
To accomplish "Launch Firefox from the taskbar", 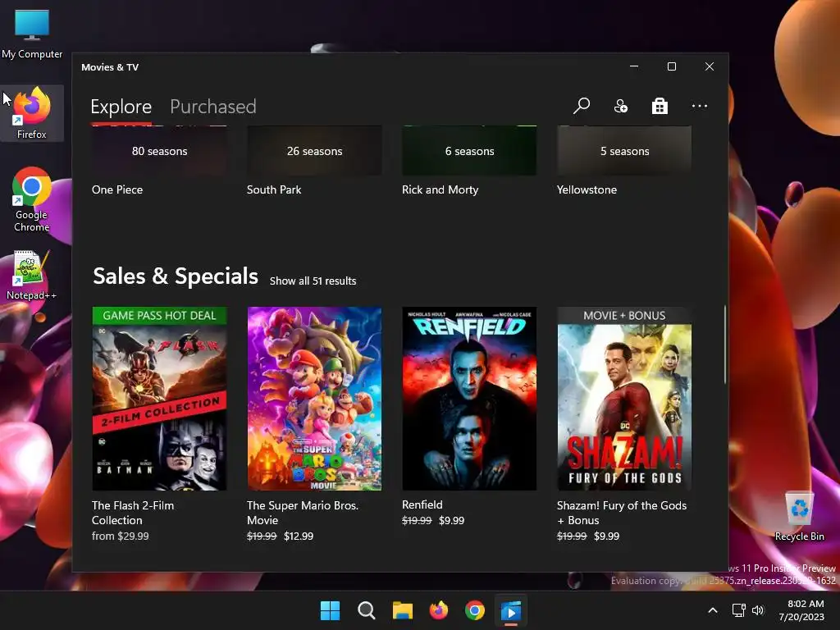I will [x=439, y=610].
